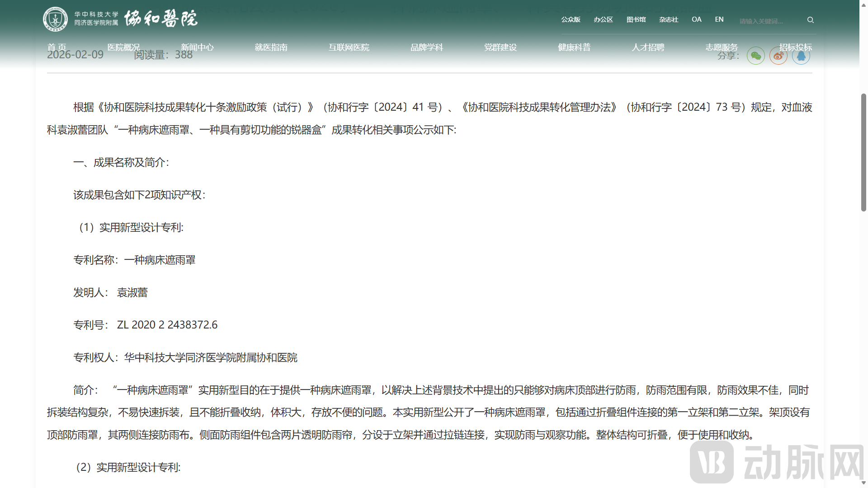Open the 就医指南 navigation dropdown
Viewport: 868px width, 488px height.
[x=271, y=47]
